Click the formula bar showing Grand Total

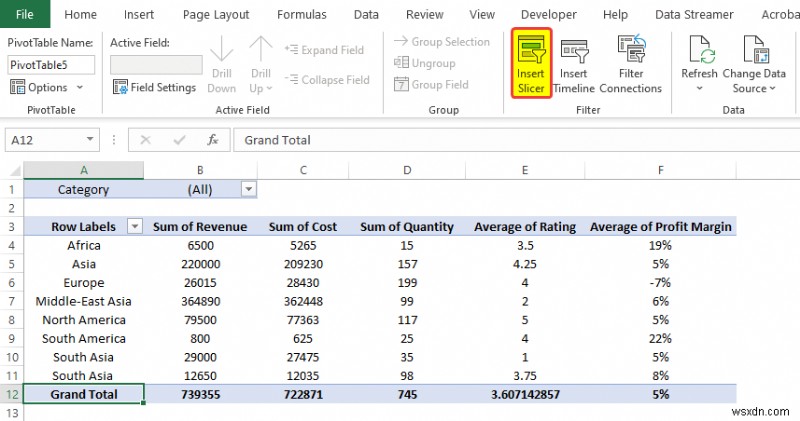[x=516, y=140]
